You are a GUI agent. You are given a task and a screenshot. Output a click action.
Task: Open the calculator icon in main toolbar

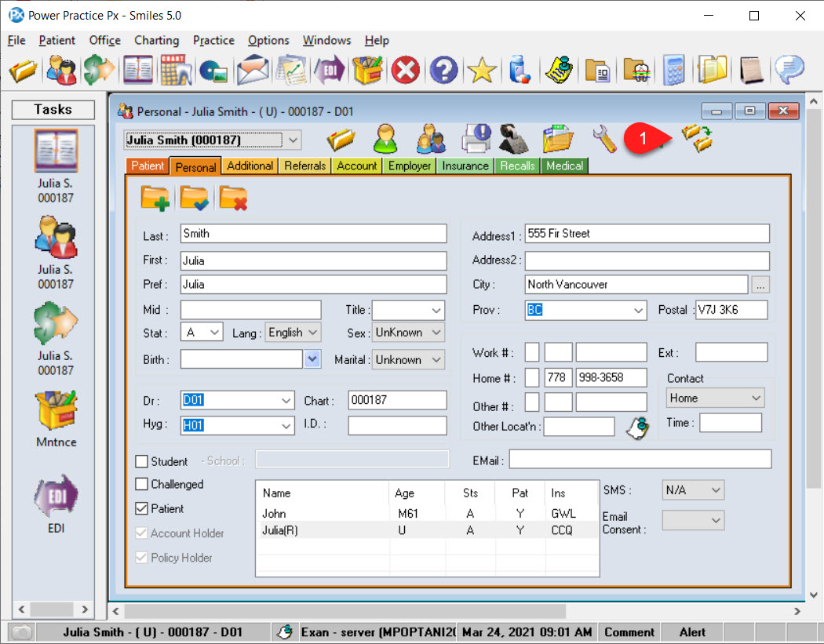(x=673, y=70)
